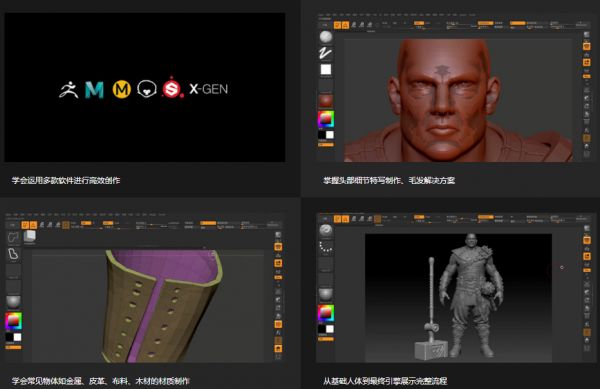The width and height of the screenshot is (600, 389).
Task: Toggle orange Draw button above head sculpt
Action: tap(345, 25)
